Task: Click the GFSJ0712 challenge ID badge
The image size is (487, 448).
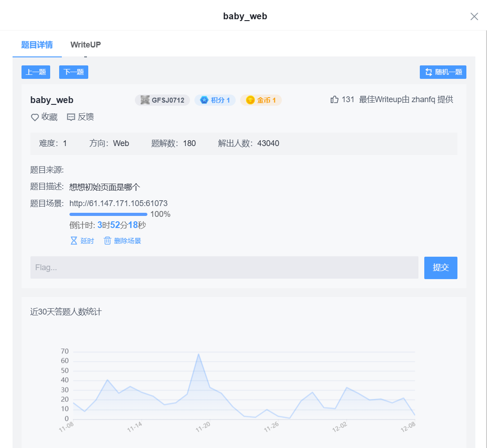Action: tap(162, 100)
